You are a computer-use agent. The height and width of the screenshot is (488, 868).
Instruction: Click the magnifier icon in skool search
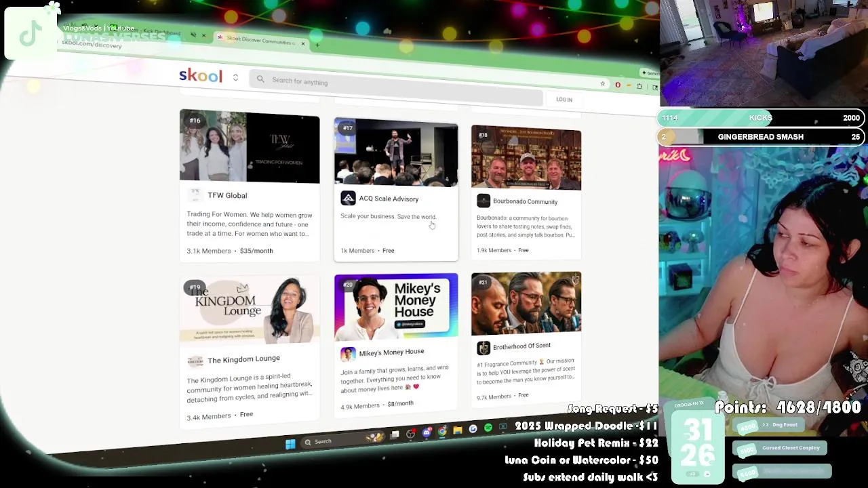(260, 79)
